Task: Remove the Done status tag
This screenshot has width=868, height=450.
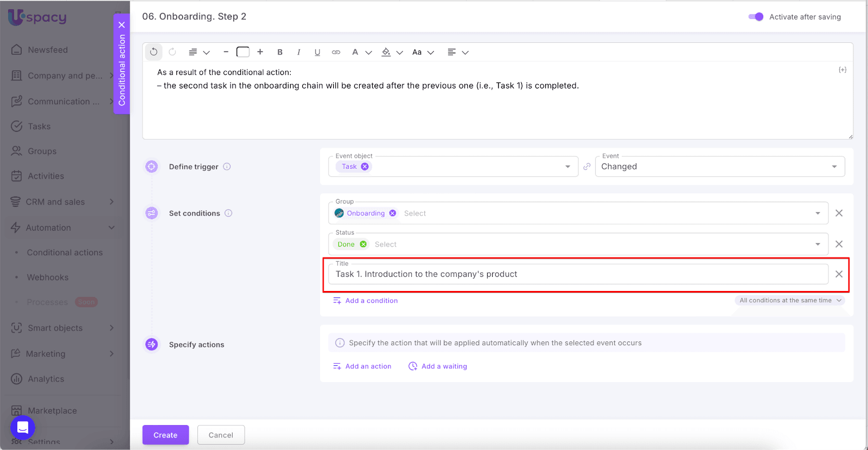Action: coord(363,244)
